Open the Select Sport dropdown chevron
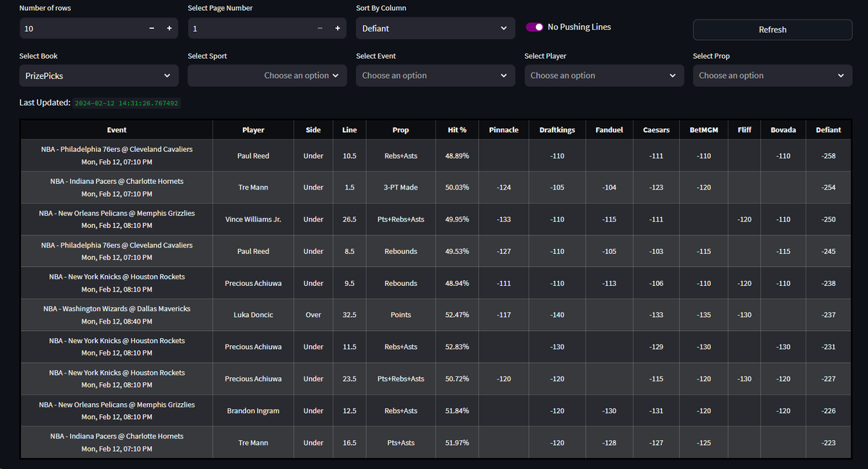Viewport: 868px width, 469px height. (x=336, y=75)
